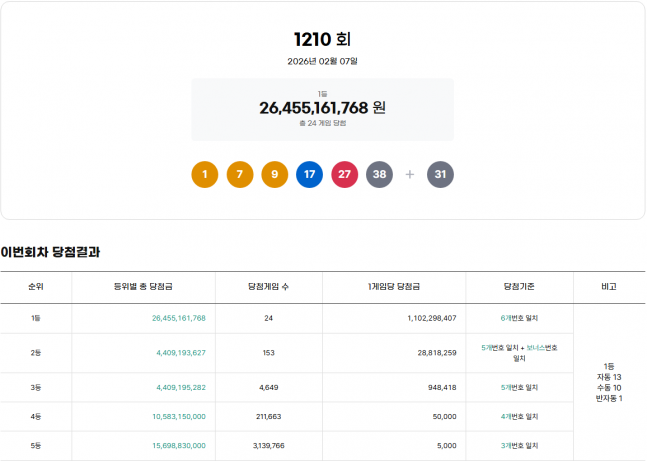Click the gray ball number 38
647x461 pixels.
click(x=380, y=174)
